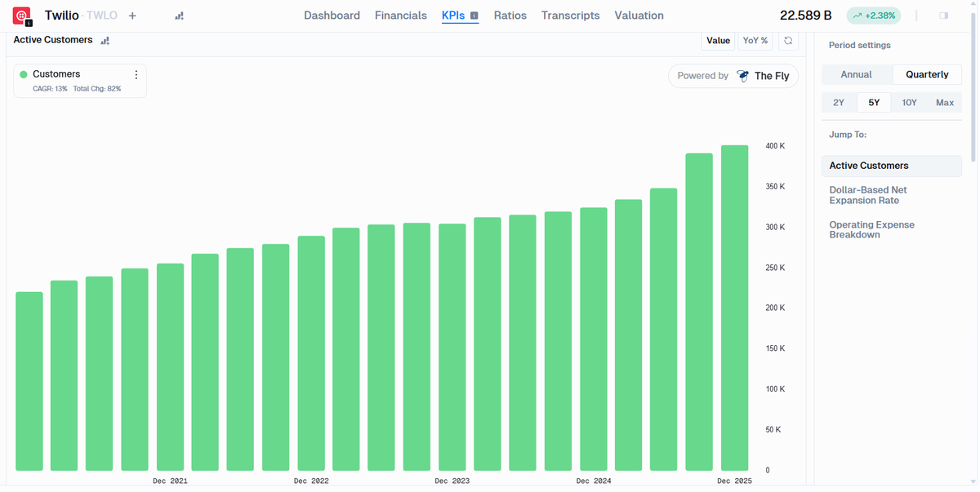Jump to Dollar-Based Net Expansion Rate
This screenshot has height=492, width=980.
coord(868,195)
